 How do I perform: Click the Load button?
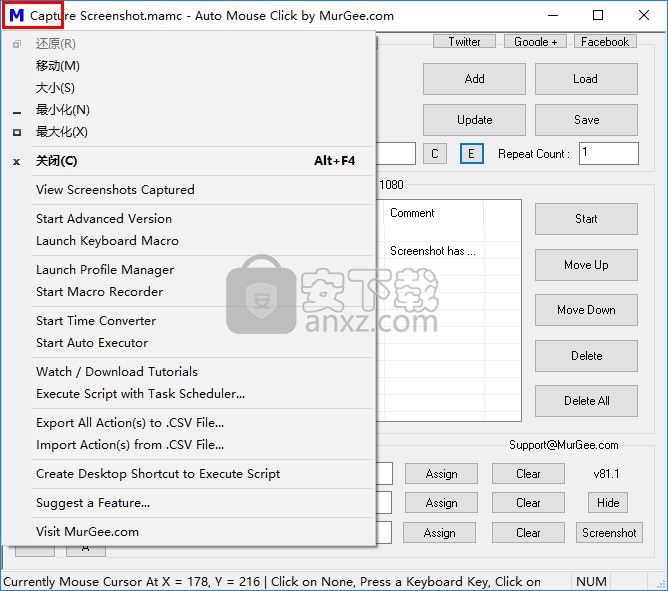click(586, 79)
